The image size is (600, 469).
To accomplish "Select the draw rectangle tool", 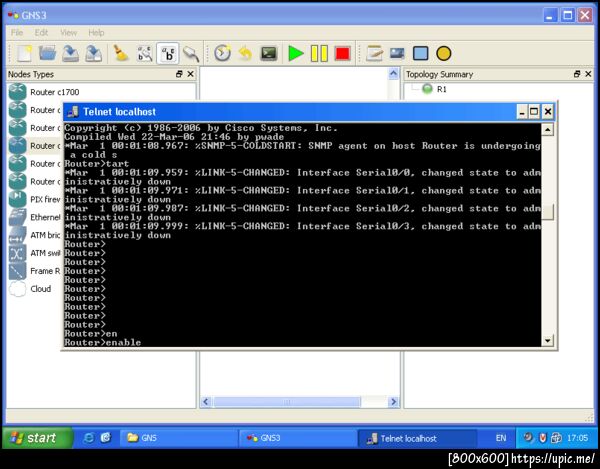I will coord(421,54).
